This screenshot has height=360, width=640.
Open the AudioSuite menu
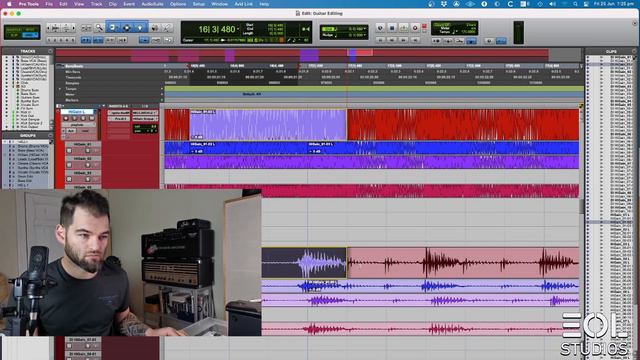152,4
